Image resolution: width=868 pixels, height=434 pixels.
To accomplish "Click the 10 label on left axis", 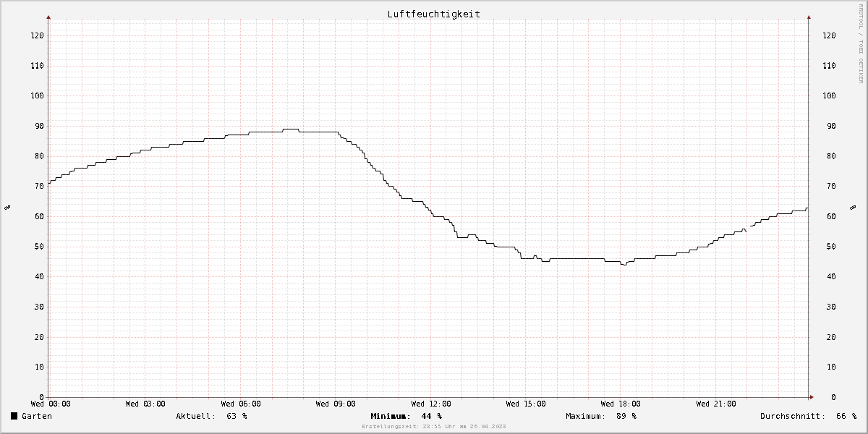I will coord(38,367).
